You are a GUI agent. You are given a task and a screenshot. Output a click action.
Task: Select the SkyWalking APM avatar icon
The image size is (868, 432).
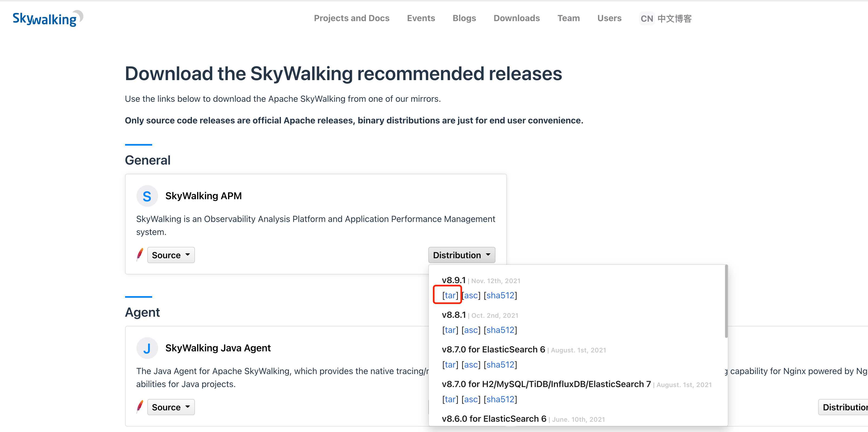pyautogui.click(x=147, y=196)
